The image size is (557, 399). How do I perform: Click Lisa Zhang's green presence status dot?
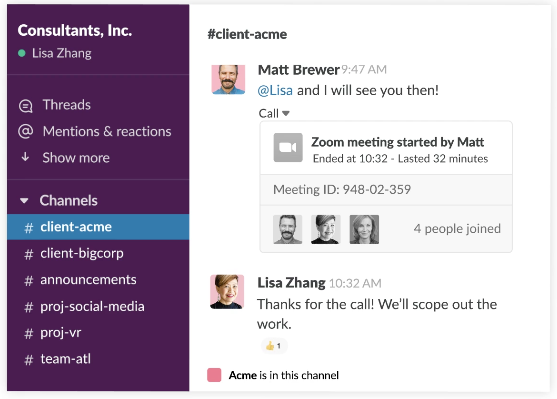click(22, 53)
